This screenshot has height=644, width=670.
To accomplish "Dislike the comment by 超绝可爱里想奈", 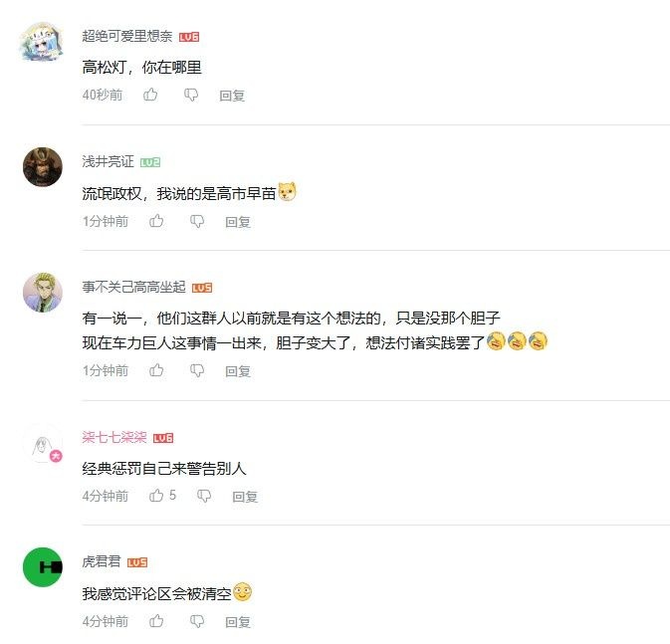I will (x=191, y=95).
